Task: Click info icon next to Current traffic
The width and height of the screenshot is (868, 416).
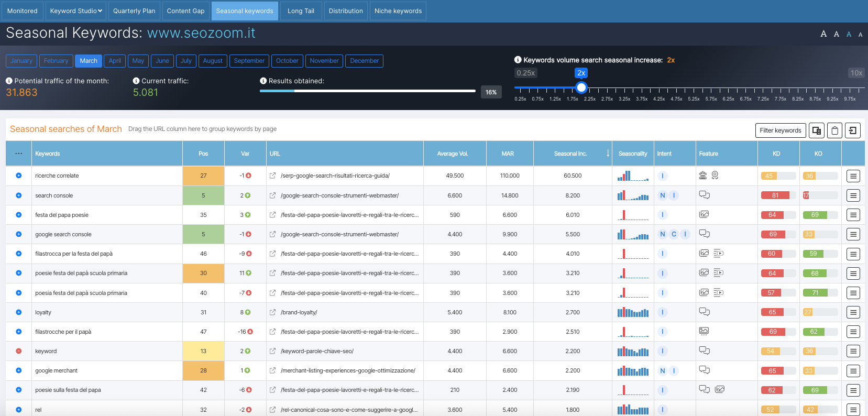Action: pyautogui.click(x=136, y=81)
